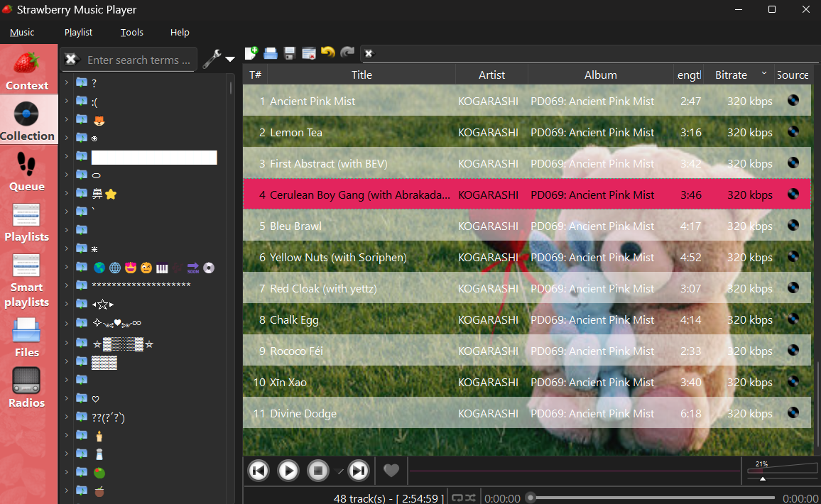Select the 'Divine Dodge' track

[x=527, y=413]
